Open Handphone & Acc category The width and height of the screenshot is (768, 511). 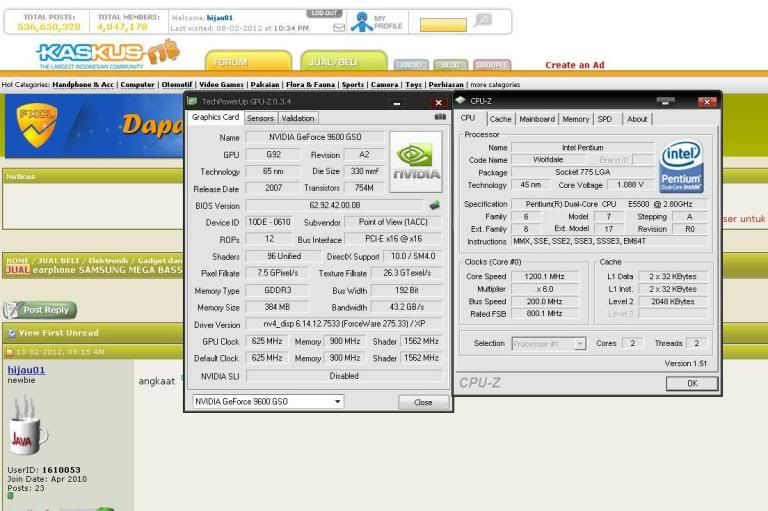point(83,85)
